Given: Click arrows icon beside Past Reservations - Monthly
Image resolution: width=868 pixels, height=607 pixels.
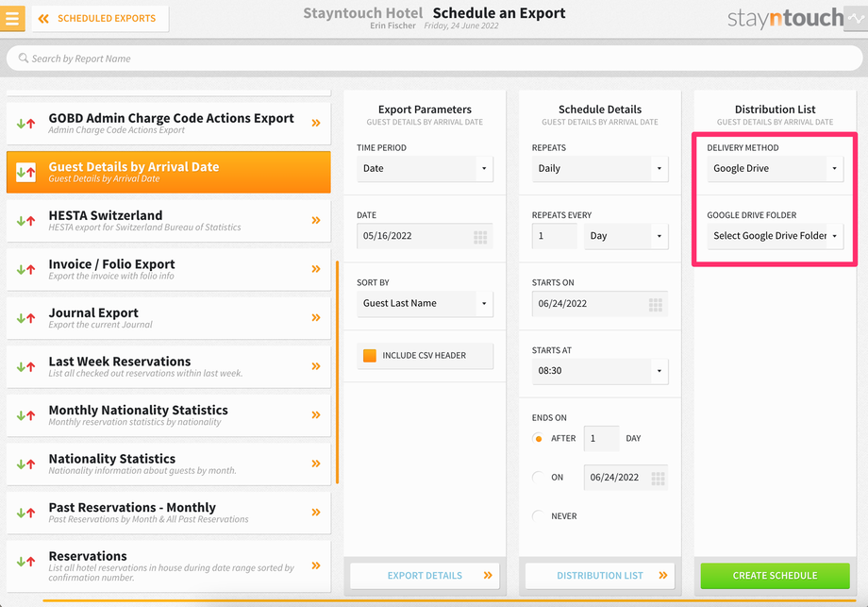Looking at the screenshot, I should [x=25, y=513].
